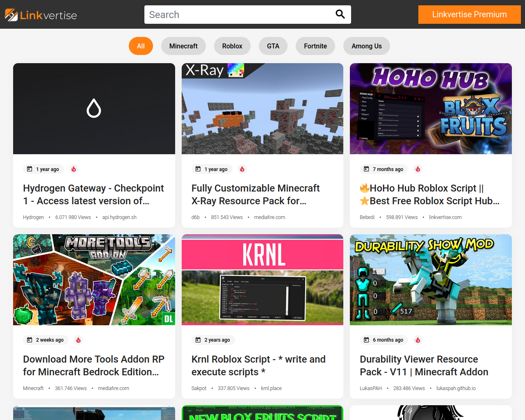The height and width of the screenshot is (420, 525).
Task: Select the GTA filter tab
Action: [x=273, y=46]
